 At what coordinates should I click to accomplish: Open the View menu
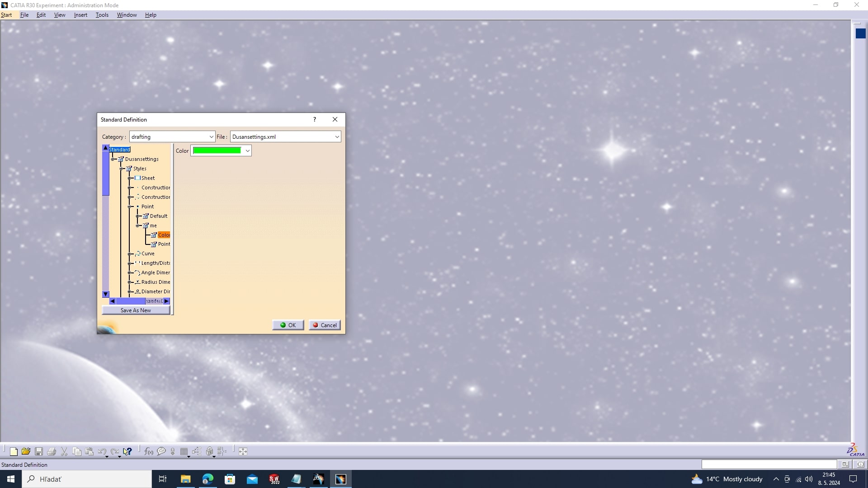coord(60,15)
